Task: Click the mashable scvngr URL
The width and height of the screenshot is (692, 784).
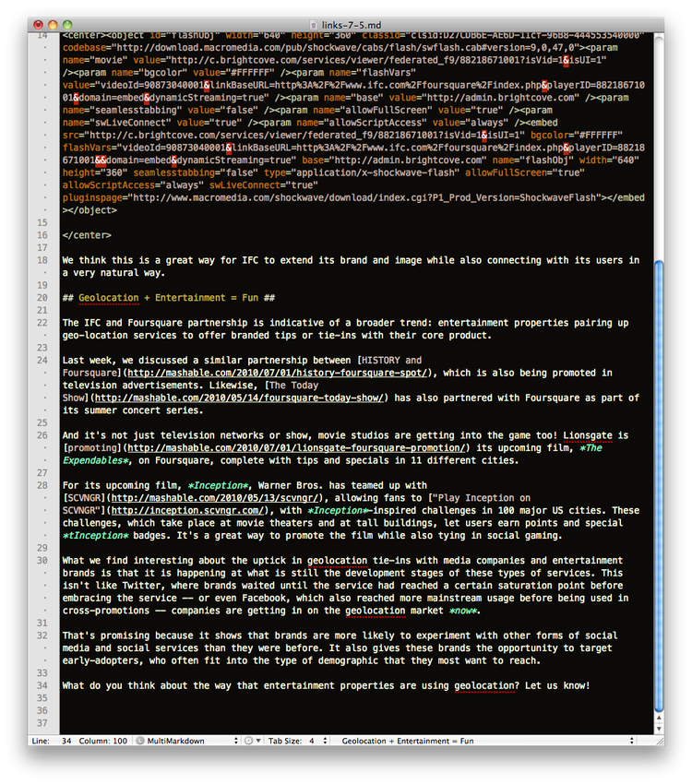Action: [215, 498]
